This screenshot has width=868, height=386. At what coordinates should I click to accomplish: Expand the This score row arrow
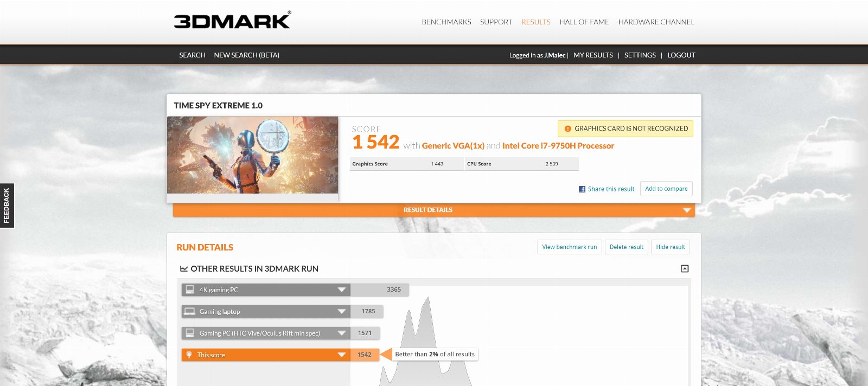click(x=342, y=355)
